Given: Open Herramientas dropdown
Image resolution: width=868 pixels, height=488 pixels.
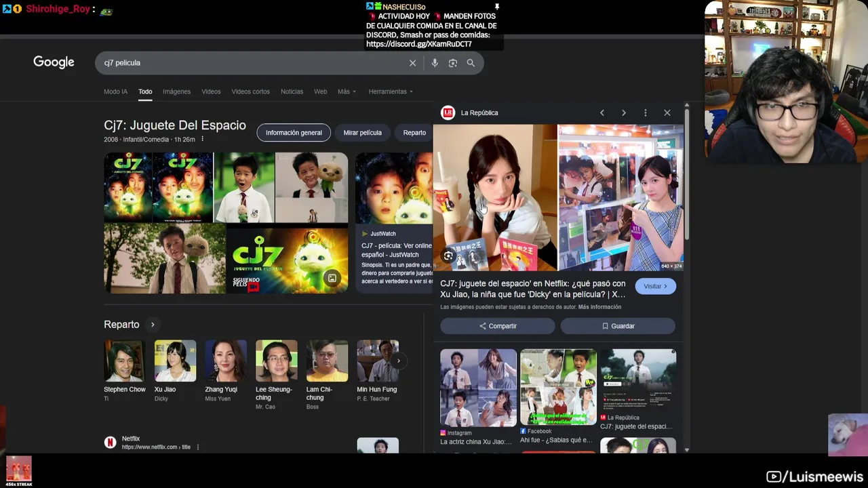Looking at the screenshot, I should coord(391,91).
